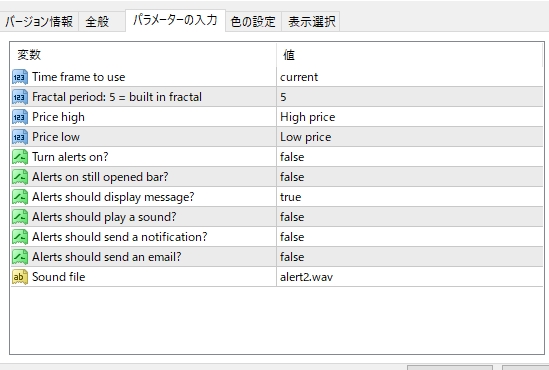
Task: Open the バージョン情報 tab
Action: (x=39, y=22)
